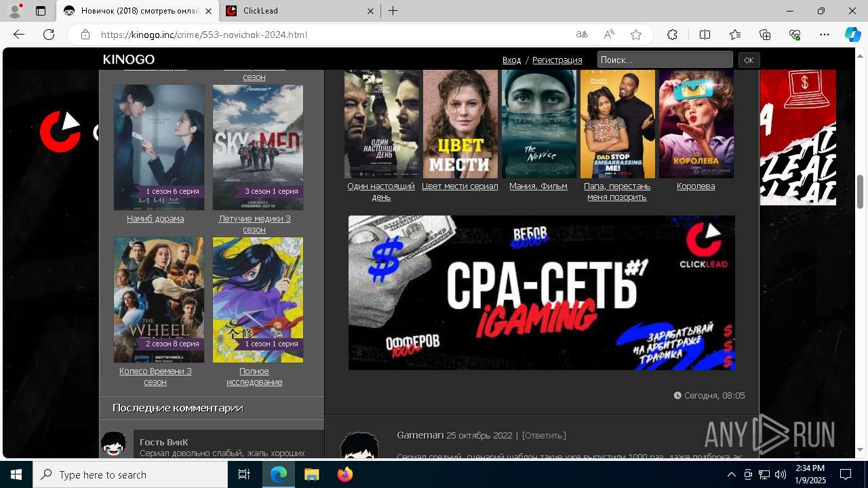Focus the Поиск search field
The height and width of the screenshot is (488, 868).
coord(665,60)
